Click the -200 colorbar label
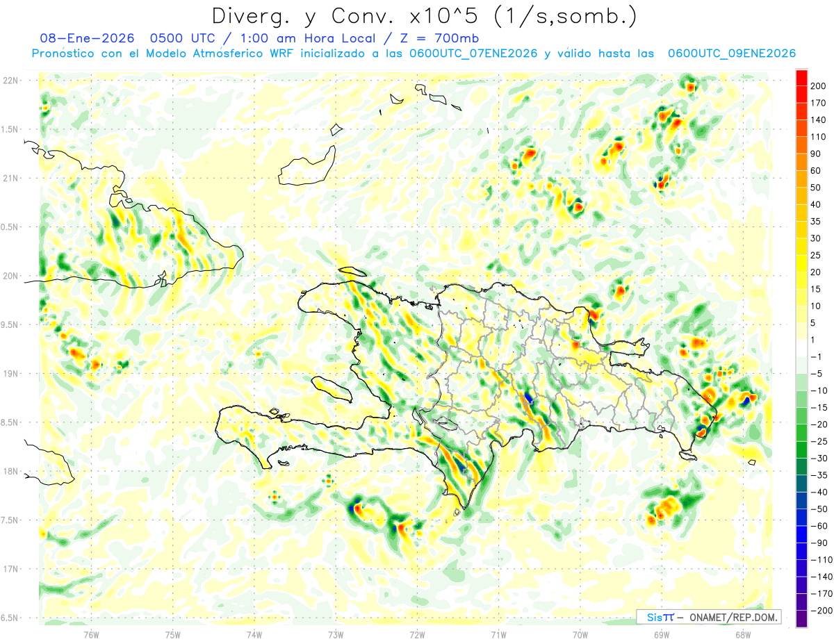 (x=820, y=611)
